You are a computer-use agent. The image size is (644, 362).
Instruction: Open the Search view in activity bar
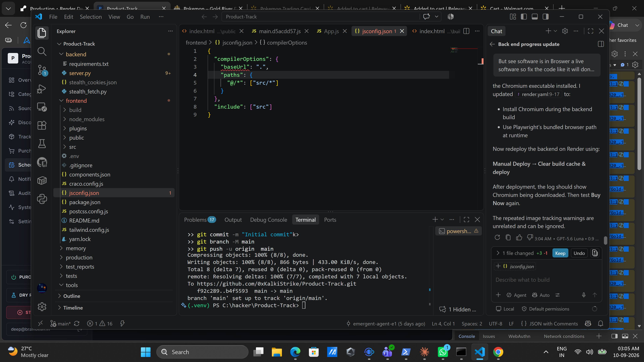tap(42, 51)
